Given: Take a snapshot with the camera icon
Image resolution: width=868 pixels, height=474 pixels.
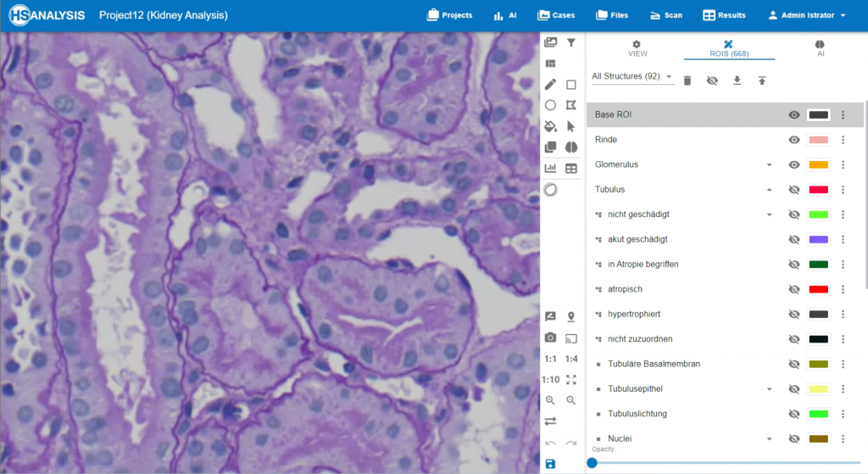Looking at the screenshot, I should tap(550, 337).
